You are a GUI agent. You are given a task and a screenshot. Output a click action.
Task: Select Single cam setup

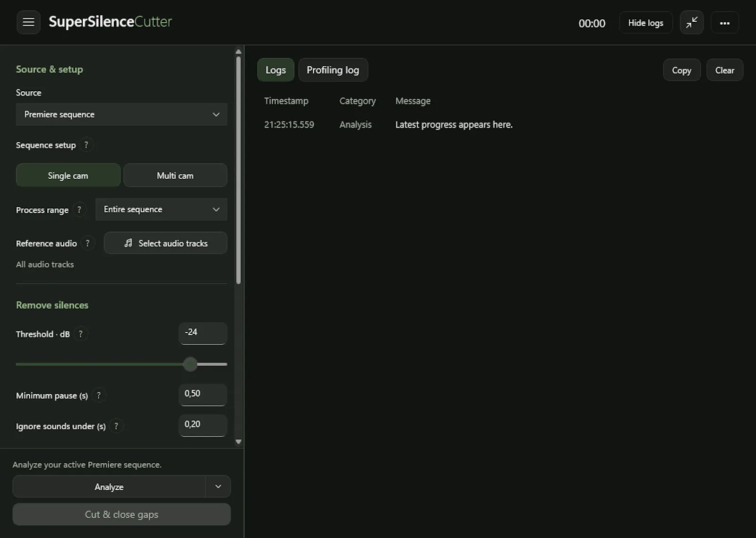[x=68, y=175]
